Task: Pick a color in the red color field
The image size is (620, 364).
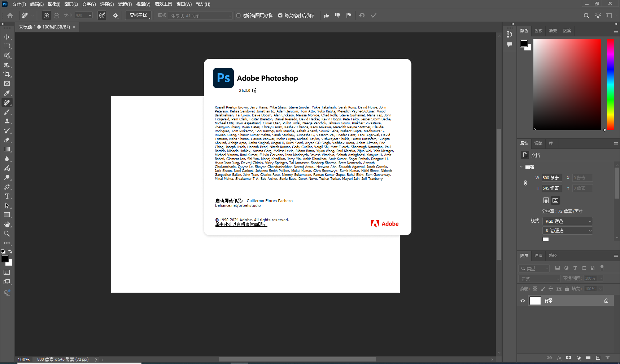Action: pyautogui.click(x=567, y=84)
